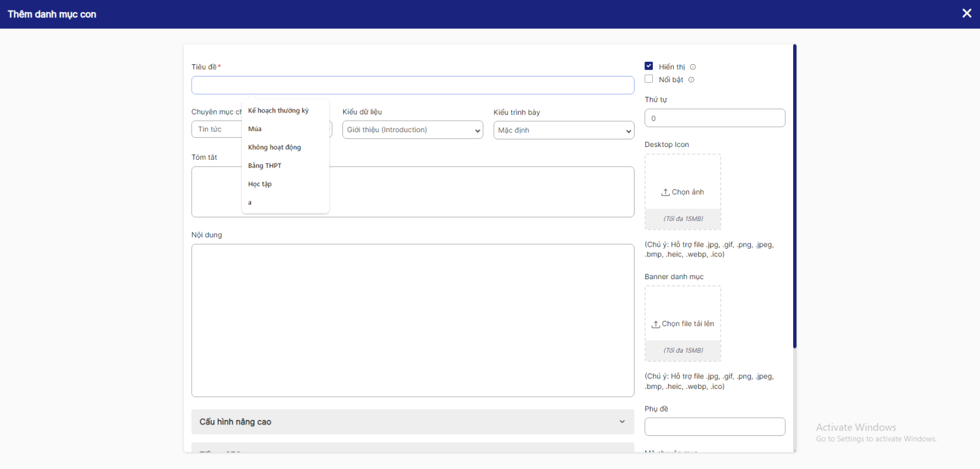Pick Bảng THPT from the dropdown list
980x469 pixels.
[x=265, y=166]
